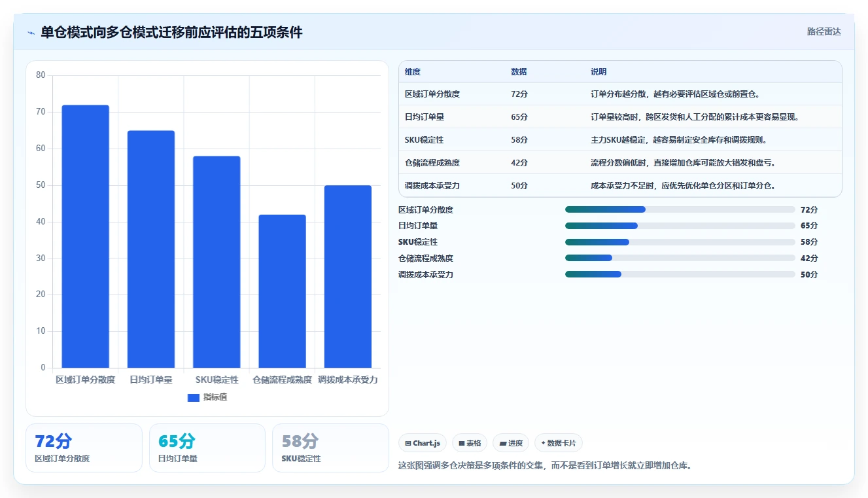Click the 58分 cell in the table

[x=519, y=140]
